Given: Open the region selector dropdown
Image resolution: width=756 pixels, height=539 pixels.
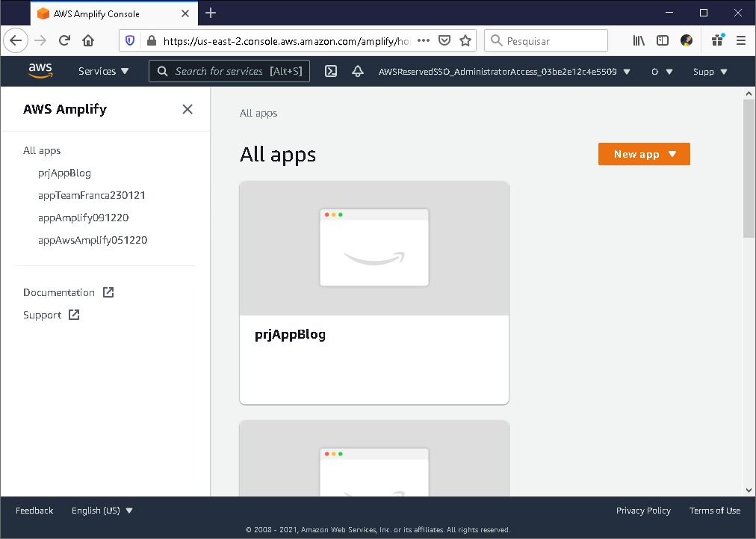Looking at the screenshot, I should 662,72.
